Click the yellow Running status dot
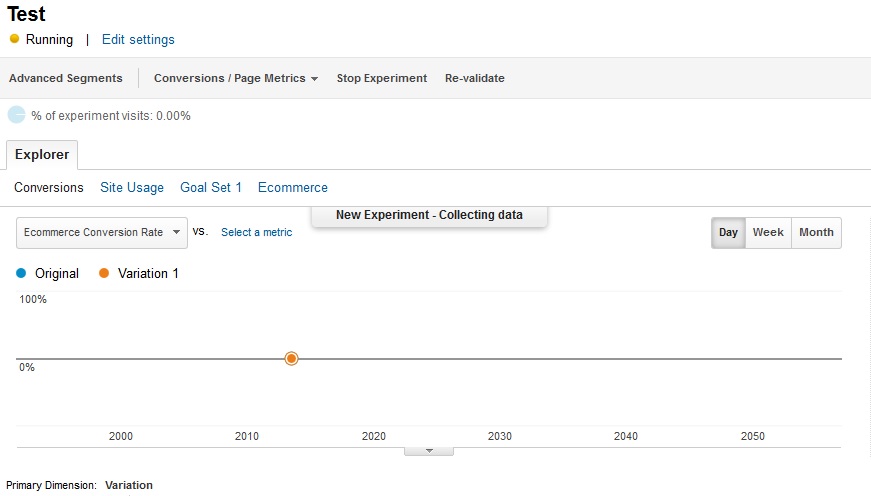This screenshot has width=871, height=496. [x=14, y=39]
